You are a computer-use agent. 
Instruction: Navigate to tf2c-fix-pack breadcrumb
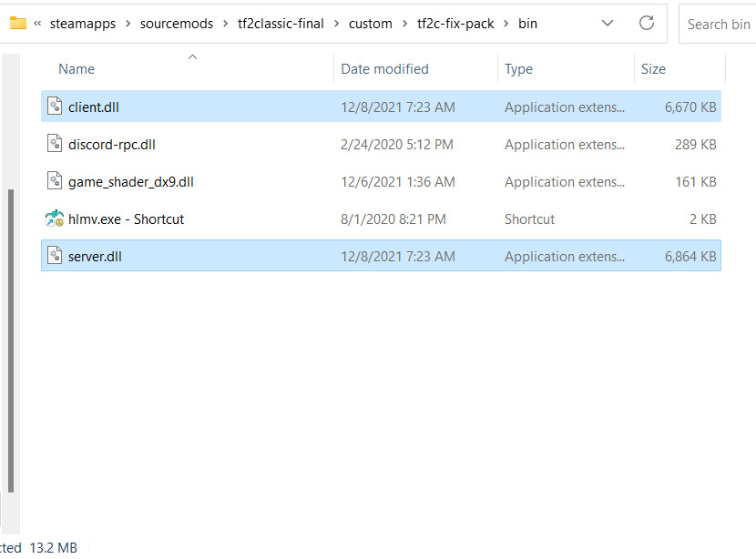click(x=455, y=24)
